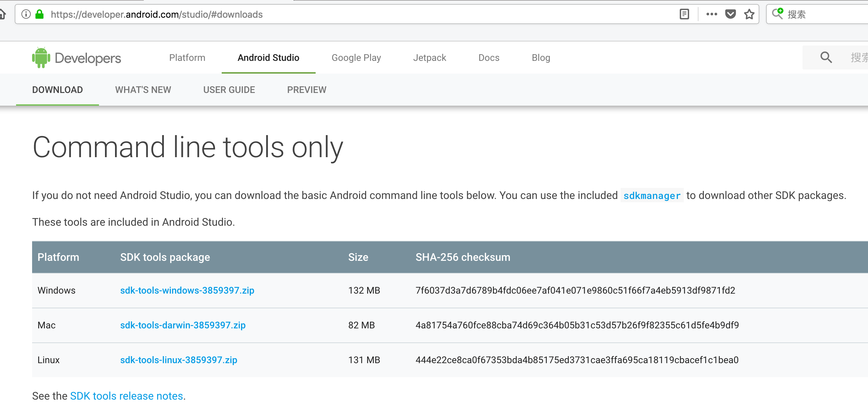868x420 pixels.
Task: Click the SHA-256 checksum column header
Action: coord(463,257)
